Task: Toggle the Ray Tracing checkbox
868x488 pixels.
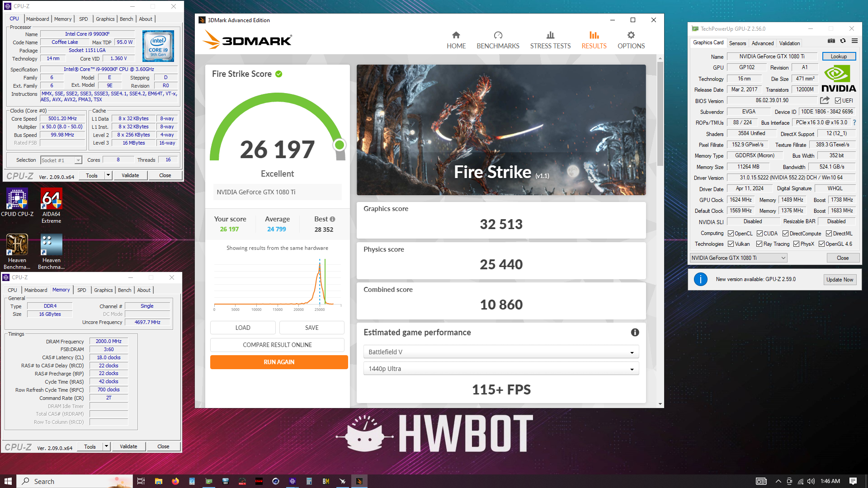Action: coord(759,244)
